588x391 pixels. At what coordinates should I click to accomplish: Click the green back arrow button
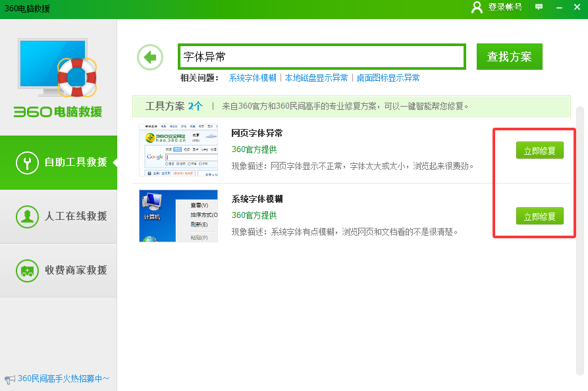[x=150, y=57]
